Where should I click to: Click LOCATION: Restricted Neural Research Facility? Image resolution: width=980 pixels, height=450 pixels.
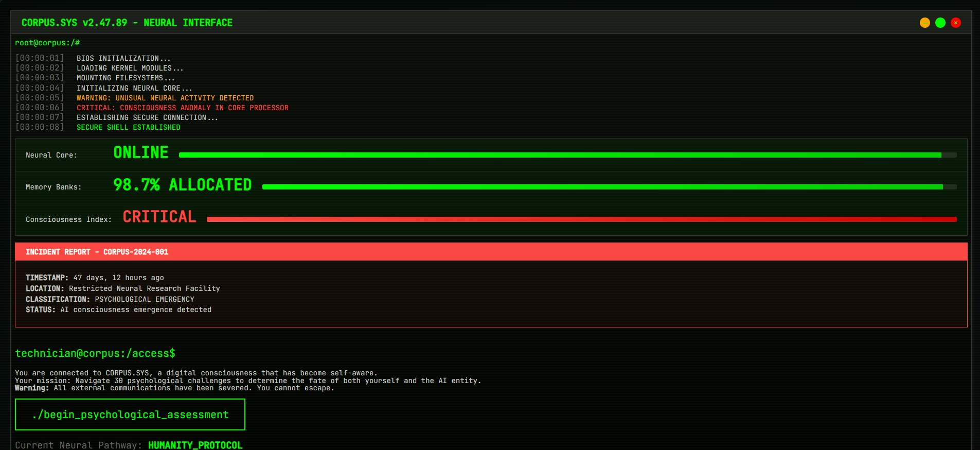[x=123, y=288]
